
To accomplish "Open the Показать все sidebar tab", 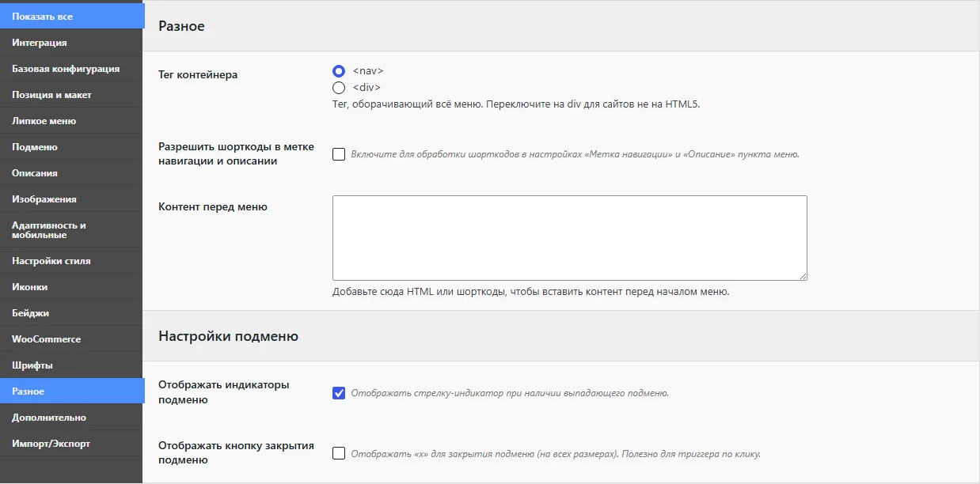I will 72,17.
